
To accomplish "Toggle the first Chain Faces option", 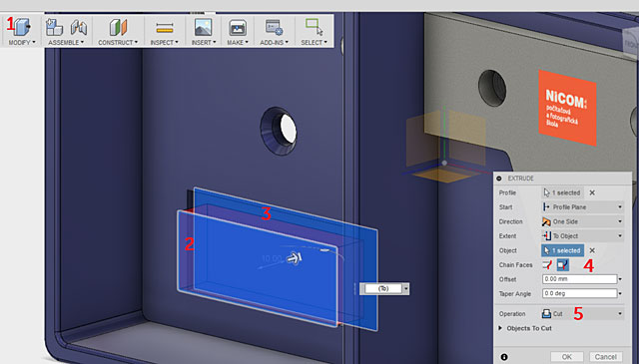I will pyautogui.click(x=548, y=265).
